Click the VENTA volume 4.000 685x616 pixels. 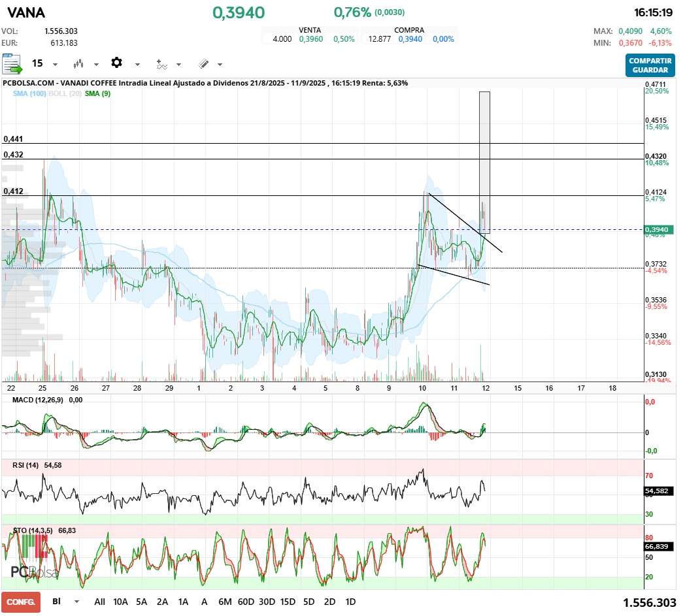tap(282, 39)
